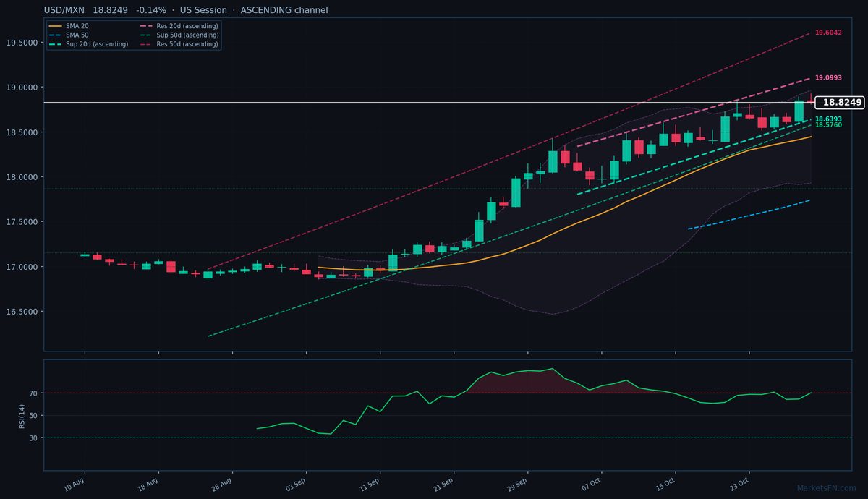Image resolution: width=868 pixels, height=499 pixels.
Task: Select the Sup 50d (ascending) legend entry
Action: [x=179, y=35]
